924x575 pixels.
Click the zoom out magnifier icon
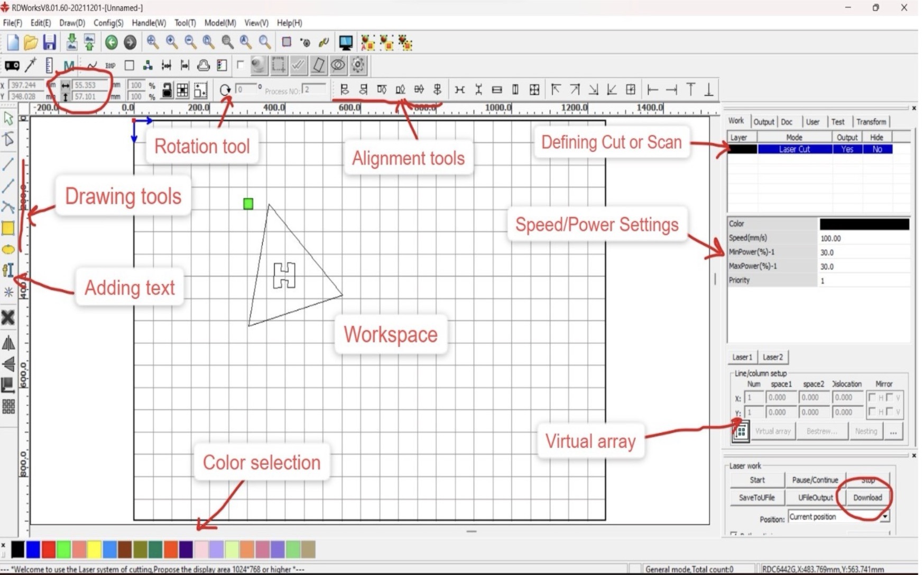(190, 42)
